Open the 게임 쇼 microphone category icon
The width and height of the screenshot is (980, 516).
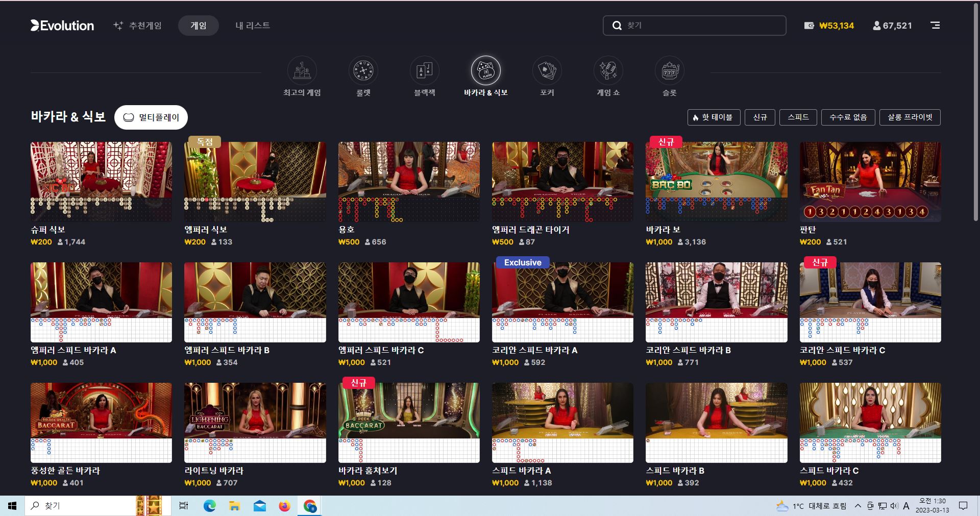coord(608,70)
